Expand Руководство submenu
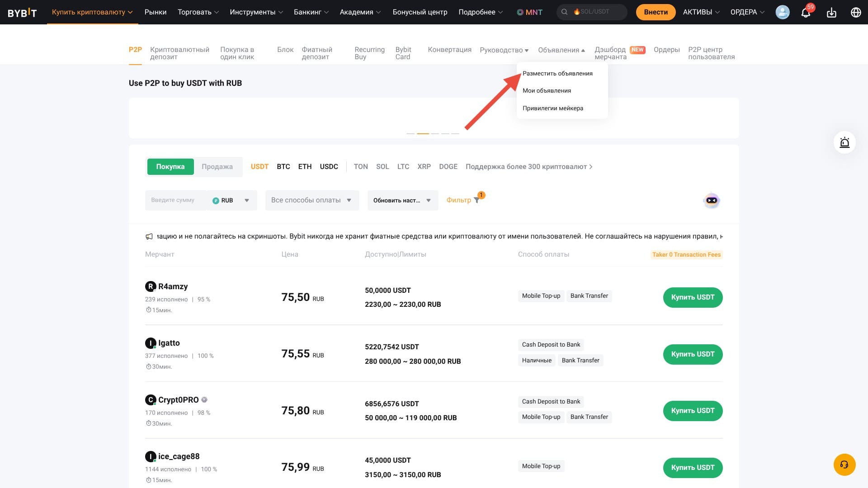 click(504, 50)
